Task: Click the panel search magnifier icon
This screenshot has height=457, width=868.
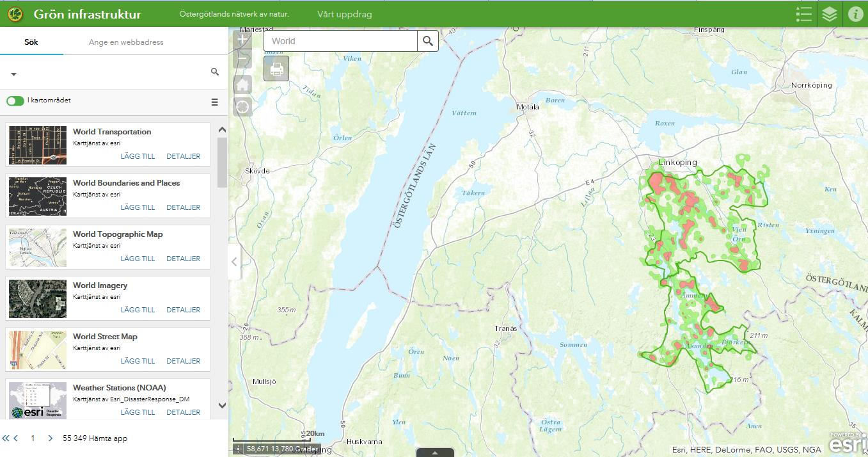Action: point(215,72)
